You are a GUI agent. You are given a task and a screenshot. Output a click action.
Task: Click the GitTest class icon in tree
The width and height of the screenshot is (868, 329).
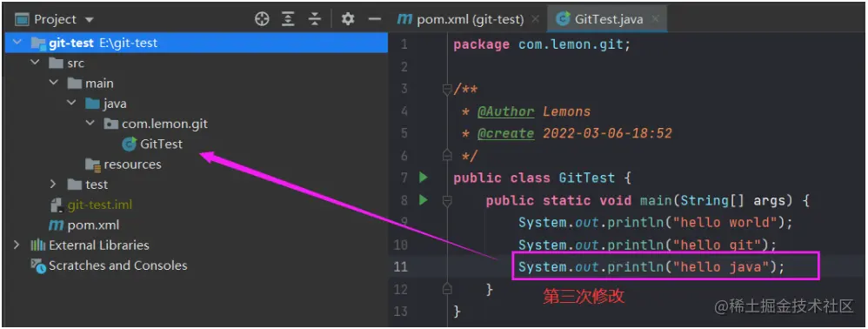[129, 144]
